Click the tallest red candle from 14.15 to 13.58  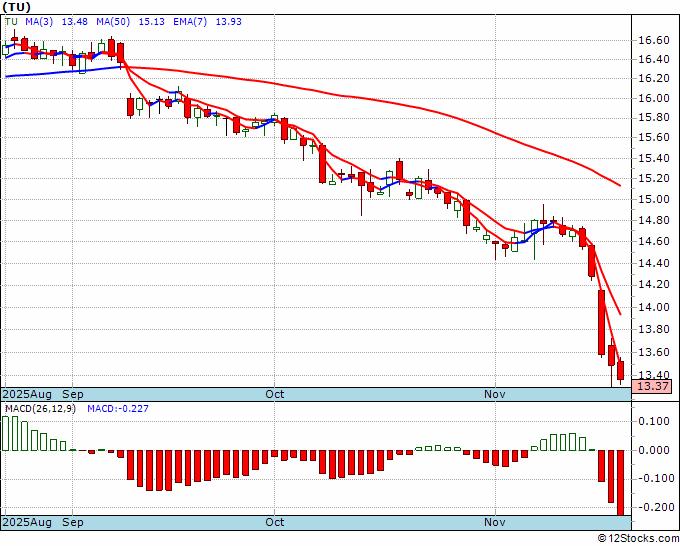[x=602, y=323]
